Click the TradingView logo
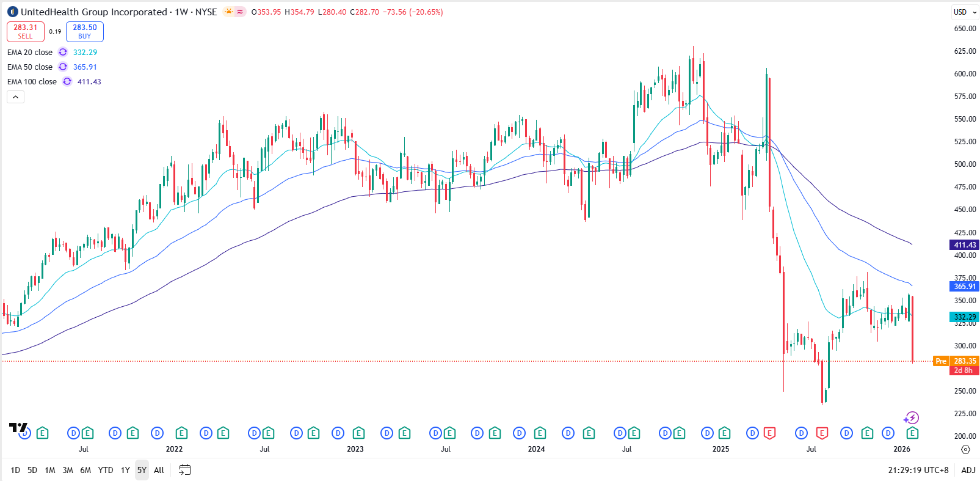The image size is (980, 481). [x=18, y=427]
